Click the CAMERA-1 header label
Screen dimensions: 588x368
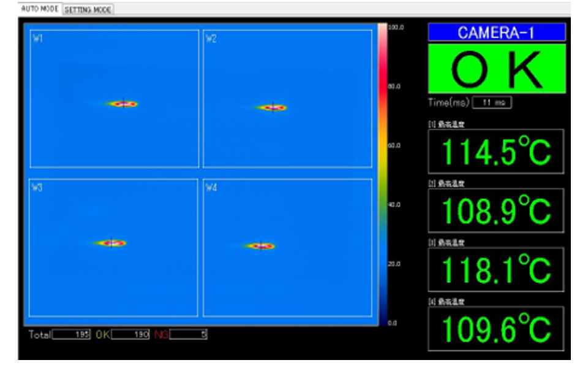click(x=496, y=33)
